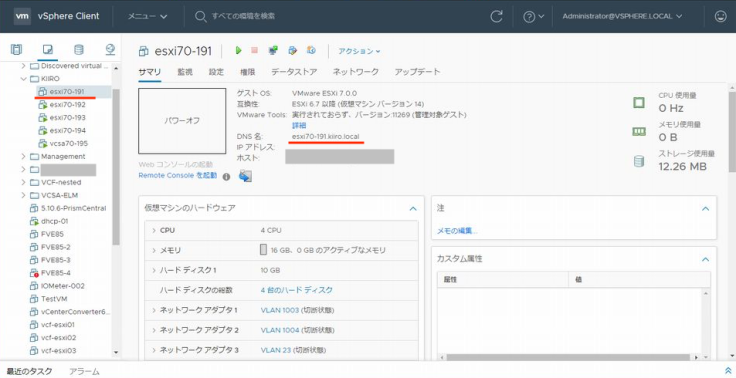Click 4 台のハード ディスク link
Image resolution: width=736 pixels, height=378 pixels.
tap(297, 290)
